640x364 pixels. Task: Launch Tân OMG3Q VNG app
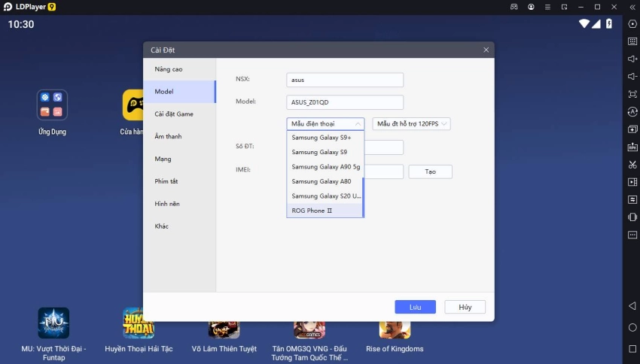pos(309,330)
